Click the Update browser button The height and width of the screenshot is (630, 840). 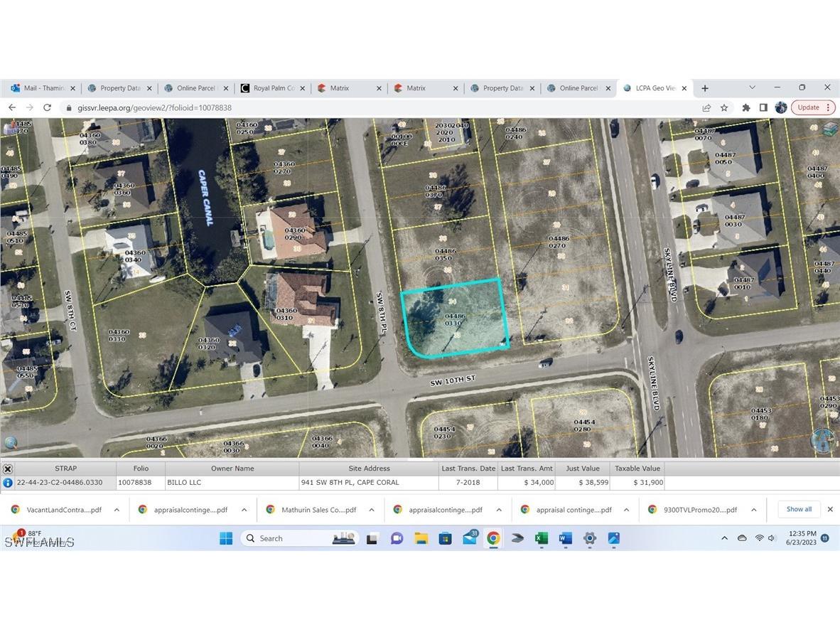(809, 107)
